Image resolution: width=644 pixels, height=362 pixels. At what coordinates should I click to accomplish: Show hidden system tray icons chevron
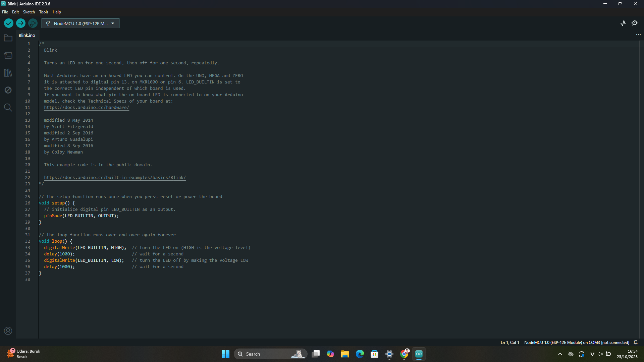click(560, 354)
